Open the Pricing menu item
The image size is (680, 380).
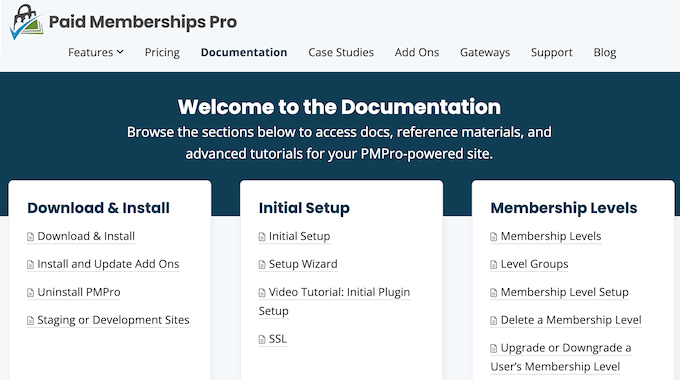(x=162, y=52)
